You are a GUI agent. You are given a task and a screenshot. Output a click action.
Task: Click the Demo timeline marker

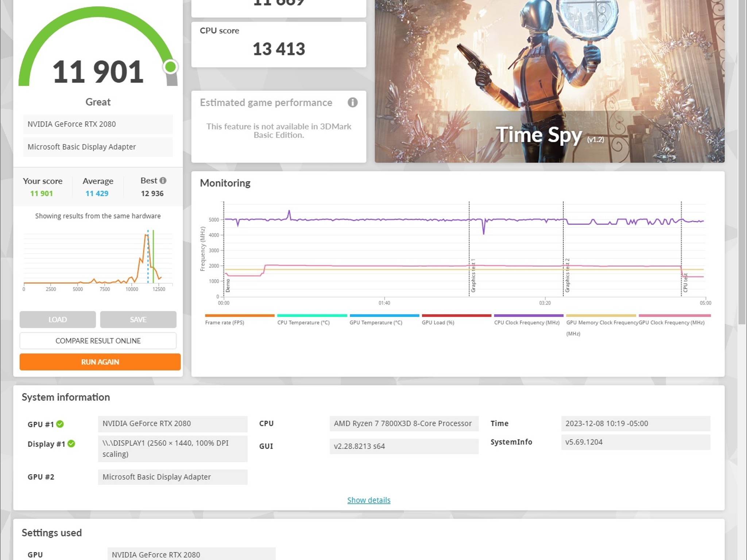[x=228, y=285]
